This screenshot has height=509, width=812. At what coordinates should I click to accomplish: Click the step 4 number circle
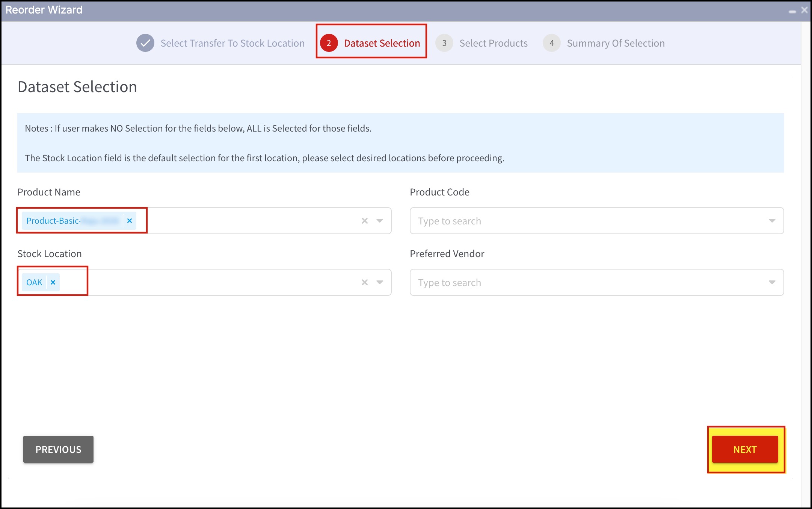[x=552, y=43]
